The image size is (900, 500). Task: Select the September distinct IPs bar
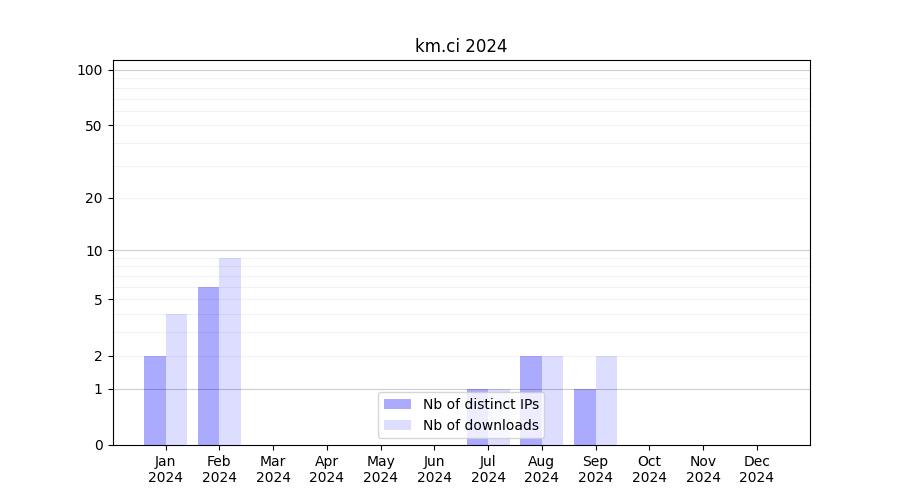[585, 417]
